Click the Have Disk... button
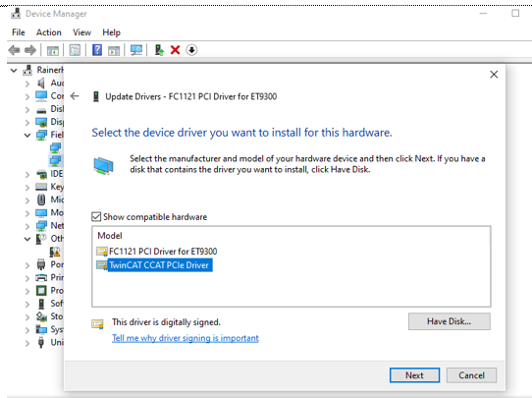This screenshot has width=532, height=398. coord(450,321)
